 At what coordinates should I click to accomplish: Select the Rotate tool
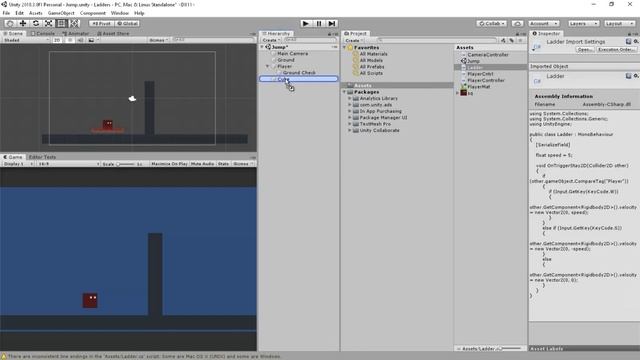36,24
